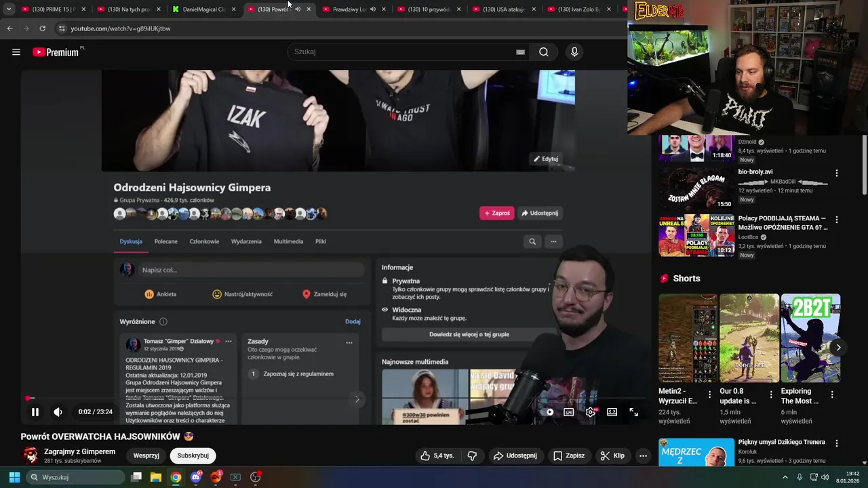Open Exploring The Most 2B2T short
This screenshot has width=868, height=488.
[x=810, y=338]
